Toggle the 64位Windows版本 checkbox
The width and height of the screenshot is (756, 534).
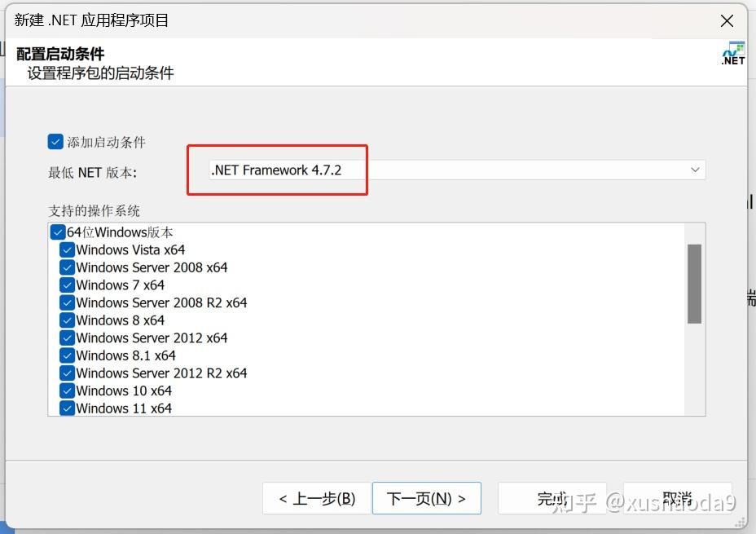[x=57, y=232]
